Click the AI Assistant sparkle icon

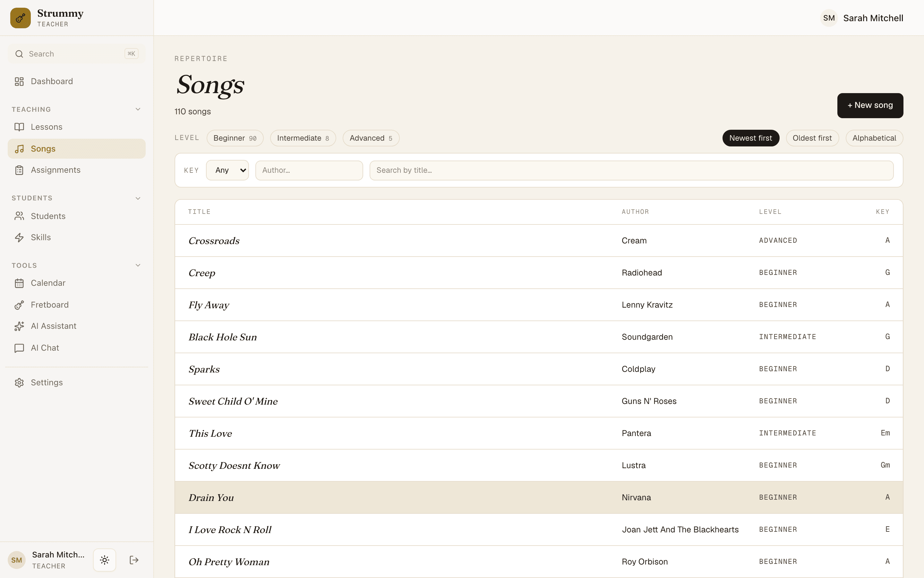click(19, 326)
